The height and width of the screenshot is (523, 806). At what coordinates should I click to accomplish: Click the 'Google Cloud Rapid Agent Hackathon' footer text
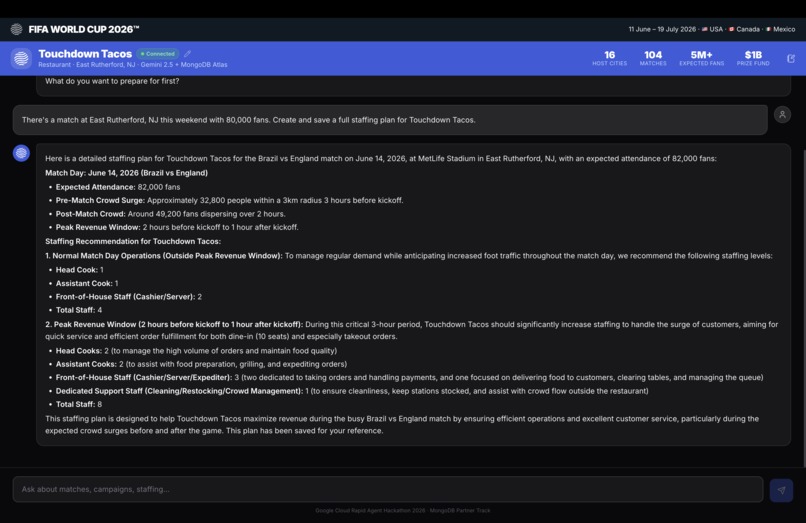pos(403,511)
